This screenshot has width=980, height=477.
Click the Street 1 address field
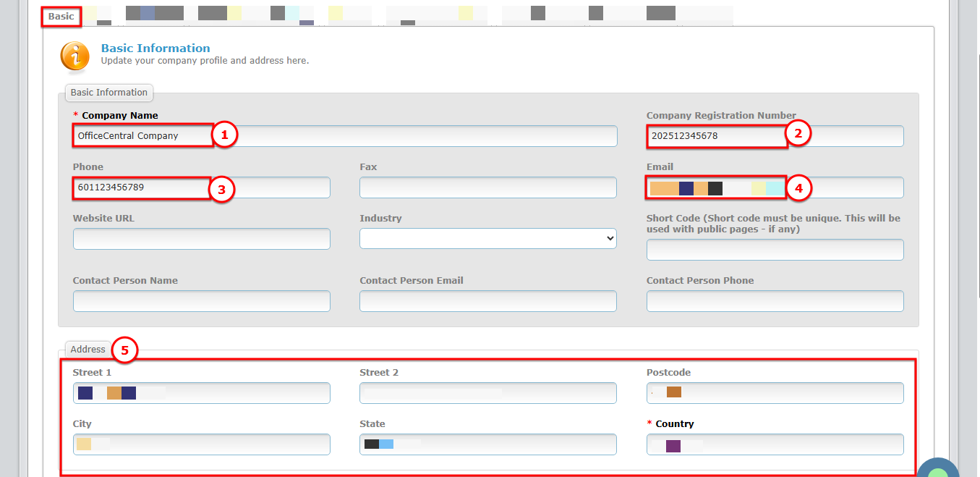(x=201, y=393)
